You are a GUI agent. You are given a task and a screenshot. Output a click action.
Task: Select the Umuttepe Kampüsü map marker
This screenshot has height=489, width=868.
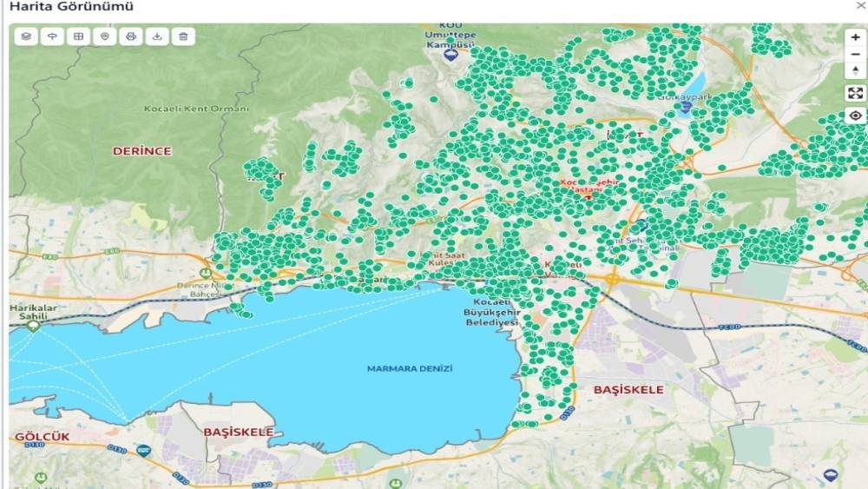[x=450, y=56]
